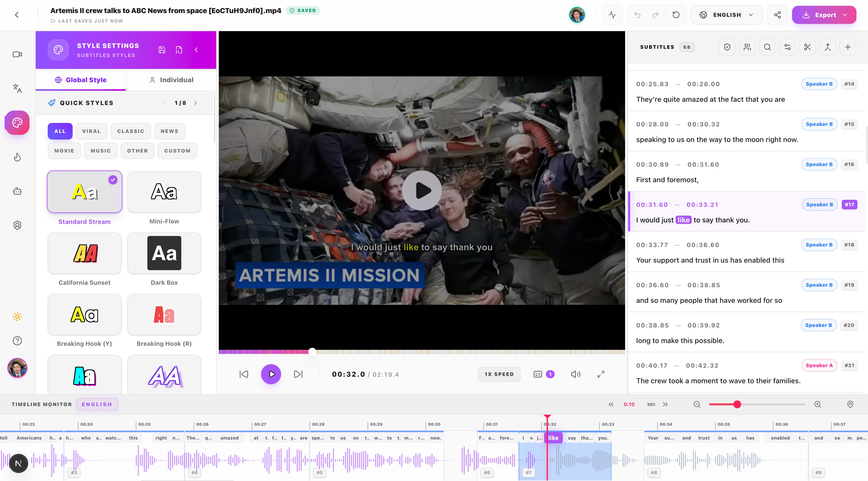Filter quick styles by NEWS
This screenshot has height=481, width=868.
tap(169, 131)
